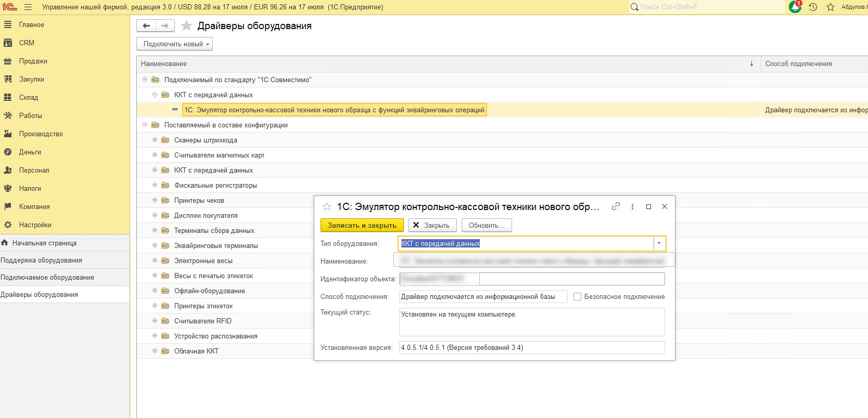Click the Идентификатор объекта field

pos(532,279)
